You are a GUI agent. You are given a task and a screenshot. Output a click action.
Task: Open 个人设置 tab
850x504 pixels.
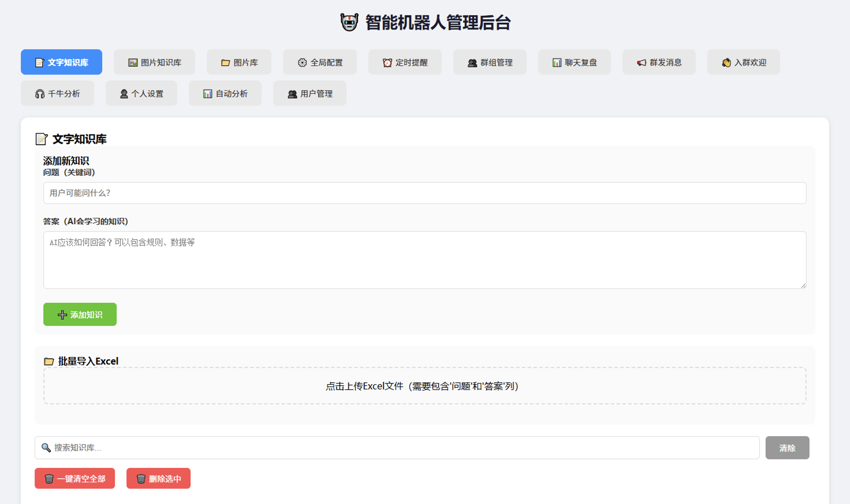coord(142,93)
